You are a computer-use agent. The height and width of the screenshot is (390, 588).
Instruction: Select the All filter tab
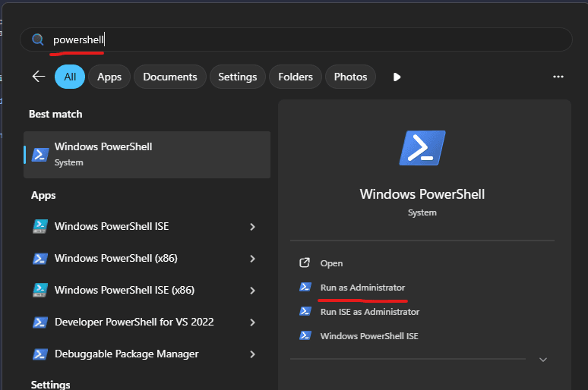pos(70,77)
